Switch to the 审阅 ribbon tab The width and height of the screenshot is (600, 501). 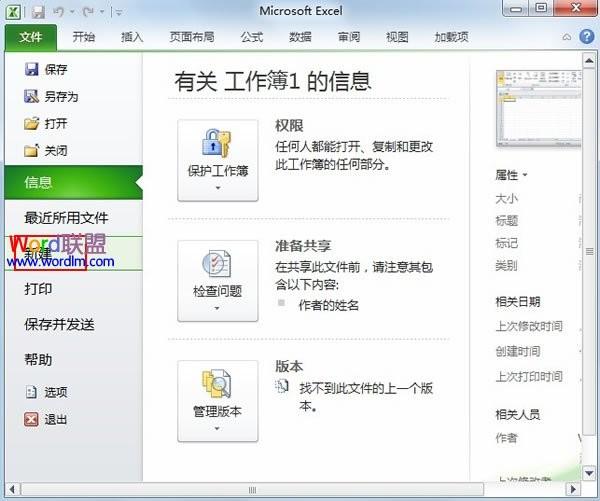pyautogui.click(x=349, y=37)
